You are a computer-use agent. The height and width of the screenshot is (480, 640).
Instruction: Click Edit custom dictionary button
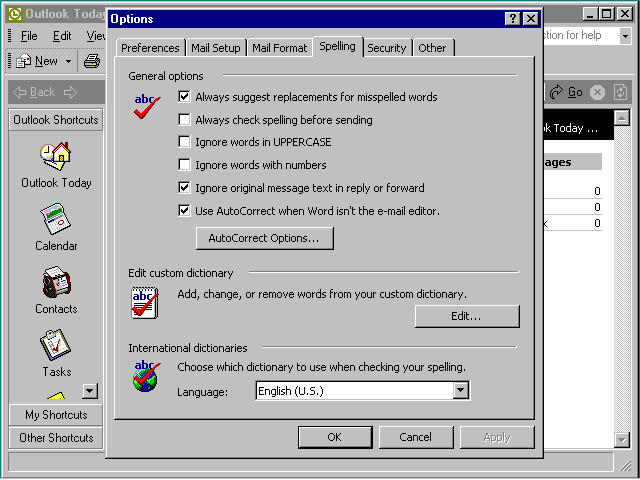pos(467,316)
